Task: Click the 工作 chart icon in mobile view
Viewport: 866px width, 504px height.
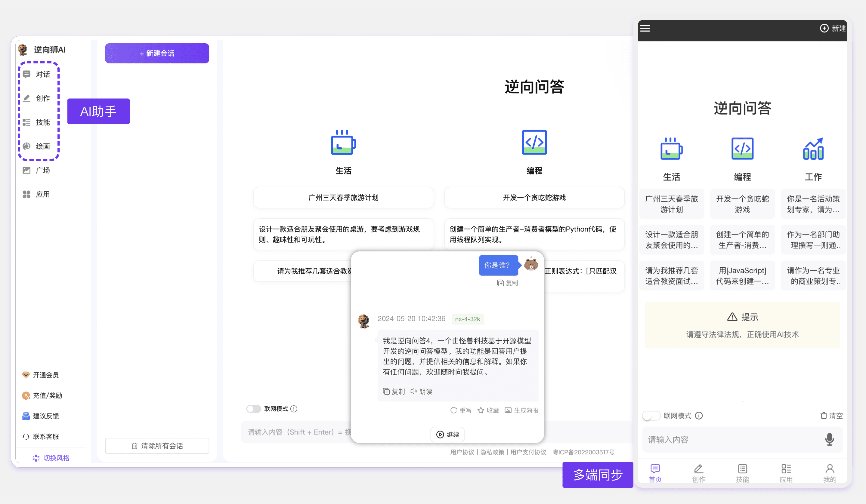Action: pos(813,149)
